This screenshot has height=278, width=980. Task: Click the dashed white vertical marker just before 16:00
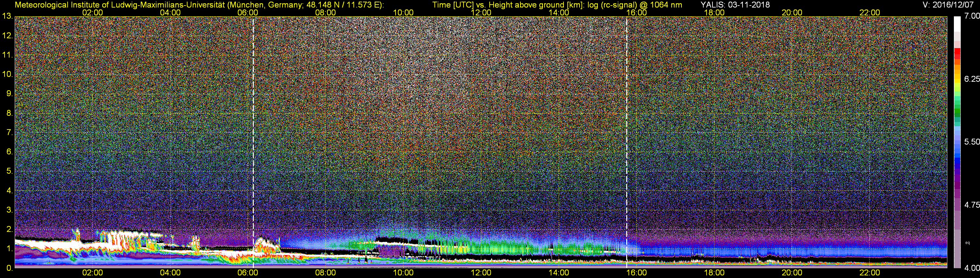tap(627, 142)
